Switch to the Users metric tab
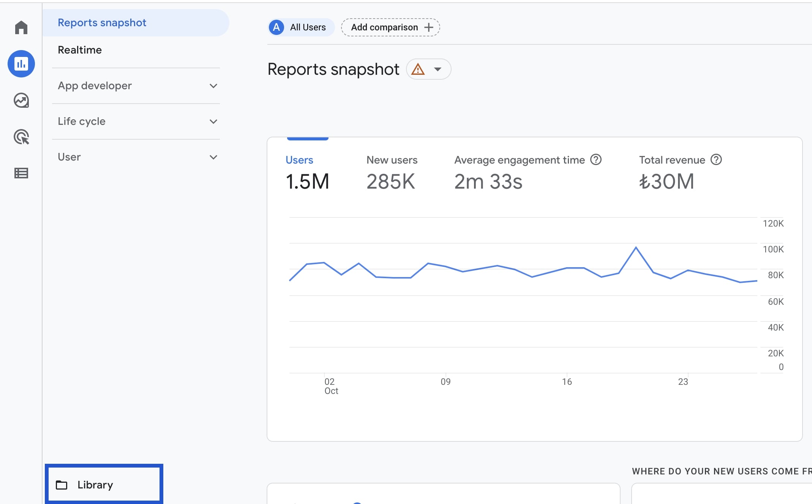This screenshot has width=812, height=504. tap(299, 160)
